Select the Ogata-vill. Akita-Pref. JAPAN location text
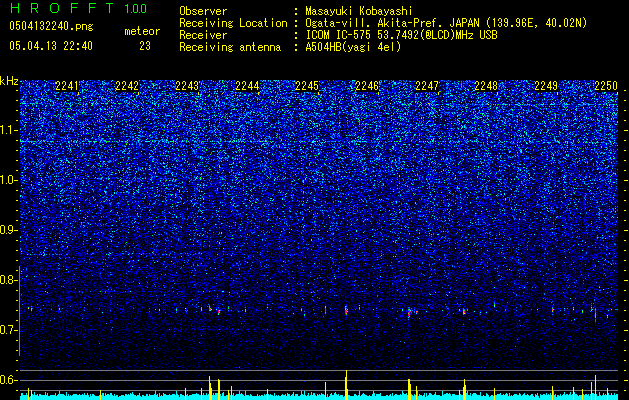Viewport: 629px width, 400px height. click(x=446, y=23)
